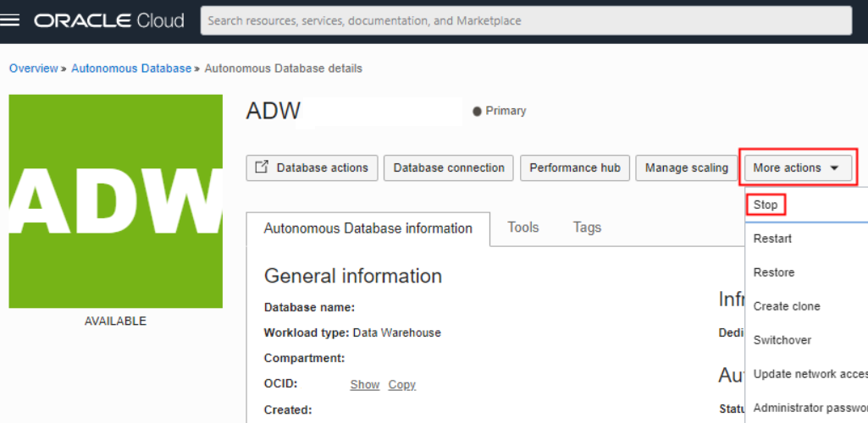Open the hamburger navigation menu

click(x=10, y=20)
